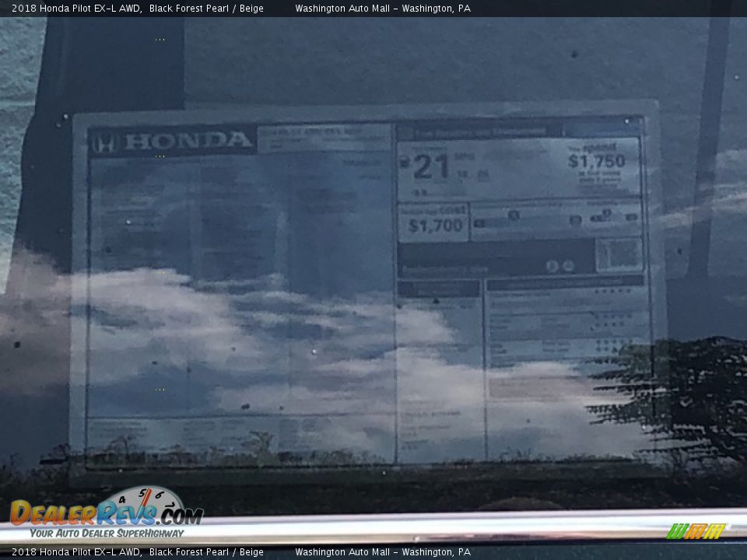Click the Honda H emblem on sticker
Viewport: 747px width, 560px height.
[x=104, y=144]
